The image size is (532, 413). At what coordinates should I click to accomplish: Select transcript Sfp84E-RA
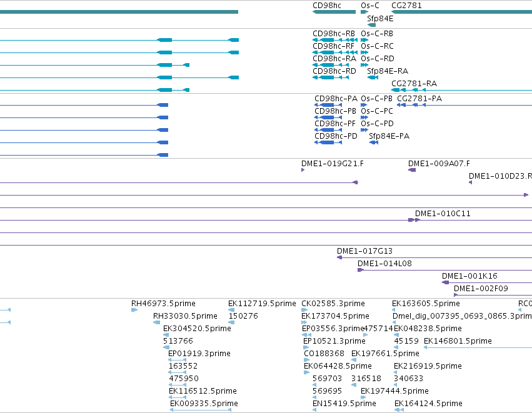(x=388, y=71)
